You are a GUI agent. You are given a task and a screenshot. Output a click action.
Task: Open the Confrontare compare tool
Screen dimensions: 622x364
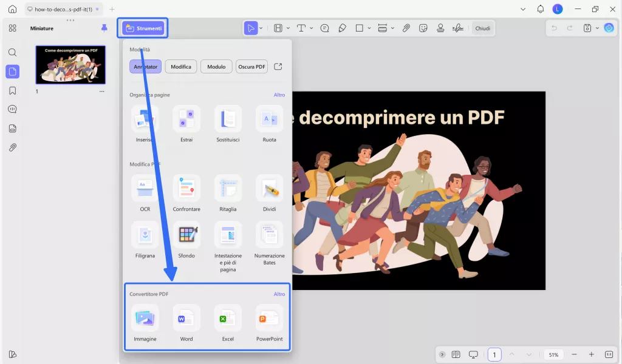point(186,194)
